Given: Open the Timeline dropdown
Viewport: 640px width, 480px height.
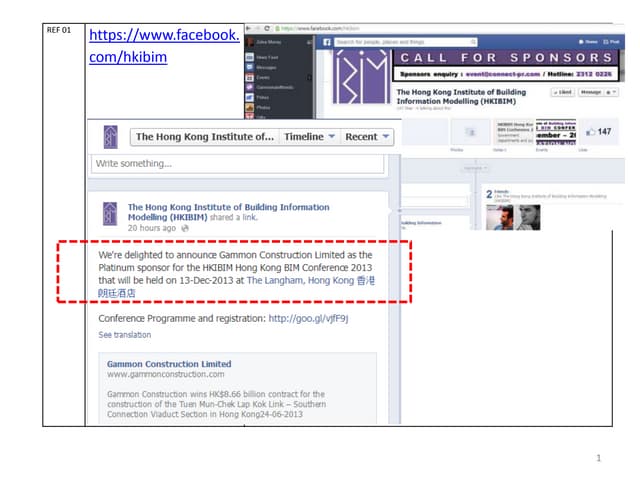Looking at the screenshot, I should point(308,137).
